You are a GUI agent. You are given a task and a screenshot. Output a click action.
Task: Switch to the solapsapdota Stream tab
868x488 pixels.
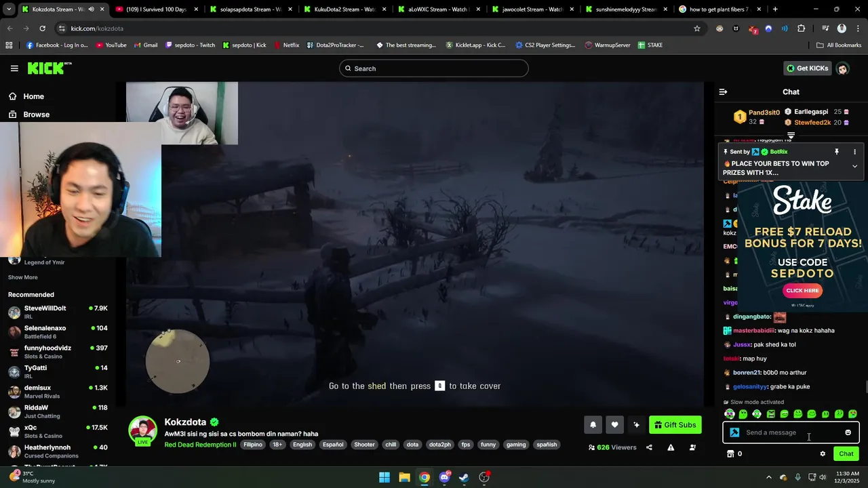250,9
